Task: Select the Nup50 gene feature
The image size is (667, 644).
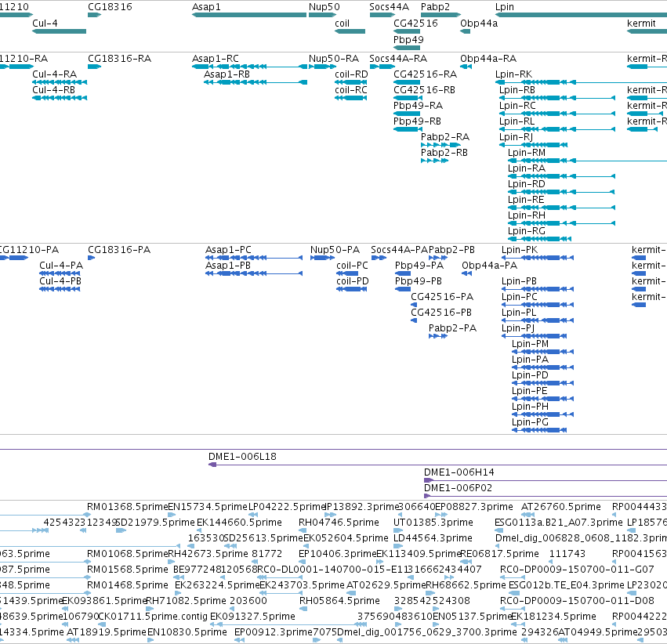Action: (x=322, y=15)
